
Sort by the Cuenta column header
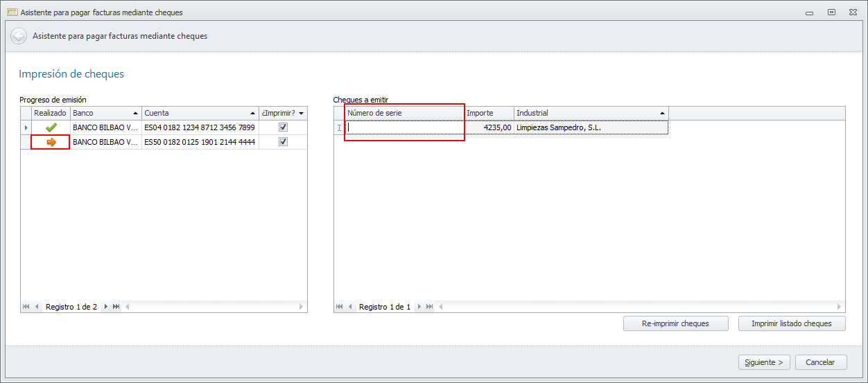coord(200,113)
